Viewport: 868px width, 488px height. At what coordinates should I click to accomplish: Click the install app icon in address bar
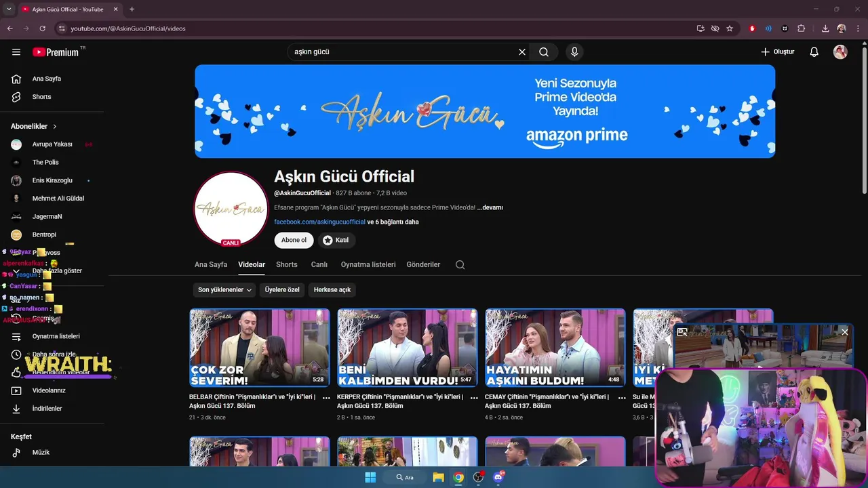701,28
